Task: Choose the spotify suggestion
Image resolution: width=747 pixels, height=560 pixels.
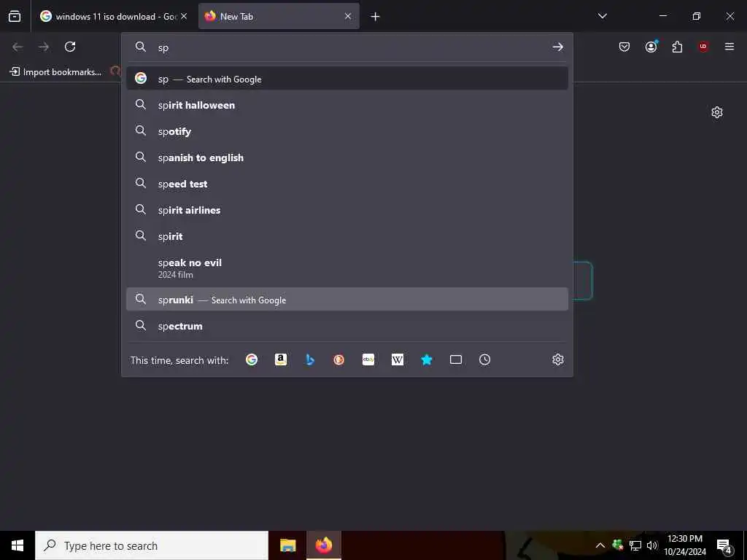Action: click(x=347, y=131)
